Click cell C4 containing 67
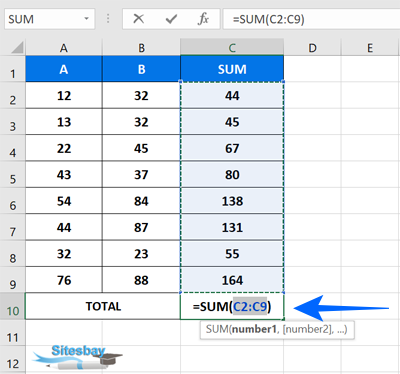The image size is (400, 374). tap(232, 148)
